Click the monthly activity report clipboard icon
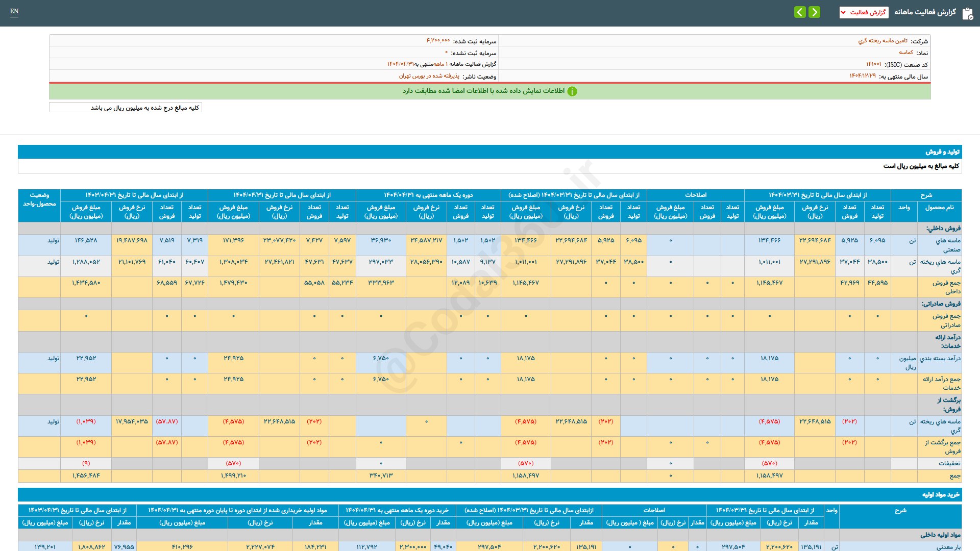This screenshot has width=980, height=551. [x=967, y=13]
